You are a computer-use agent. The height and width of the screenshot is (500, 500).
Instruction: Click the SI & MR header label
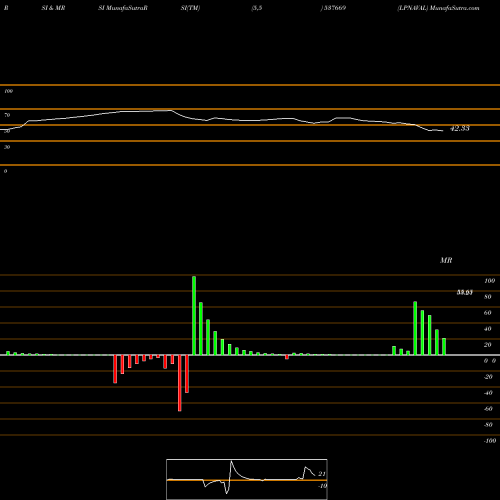53,8
